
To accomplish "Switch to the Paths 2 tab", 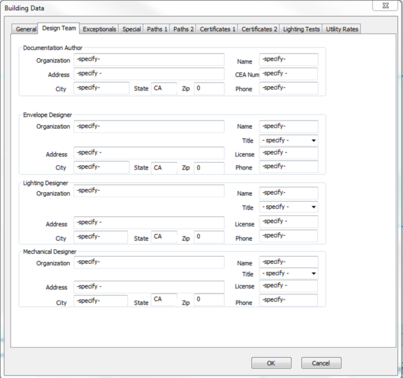I will tap(183, 29).
